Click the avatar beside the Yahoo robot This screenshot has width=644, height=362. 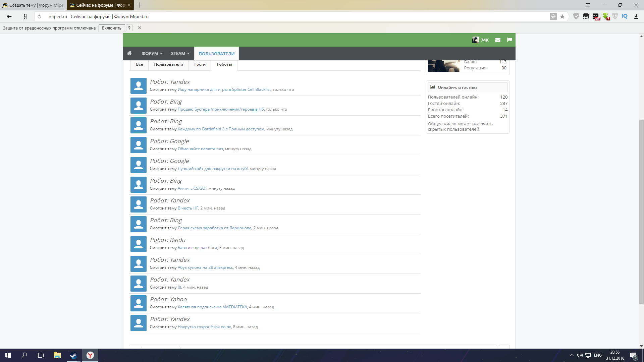139,303
